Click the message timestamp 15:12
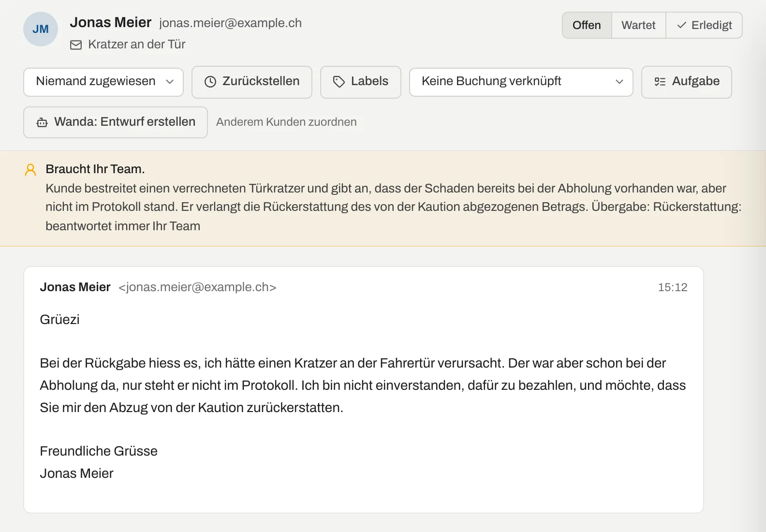This screenshot has height=532, width=766. point(673,287)
